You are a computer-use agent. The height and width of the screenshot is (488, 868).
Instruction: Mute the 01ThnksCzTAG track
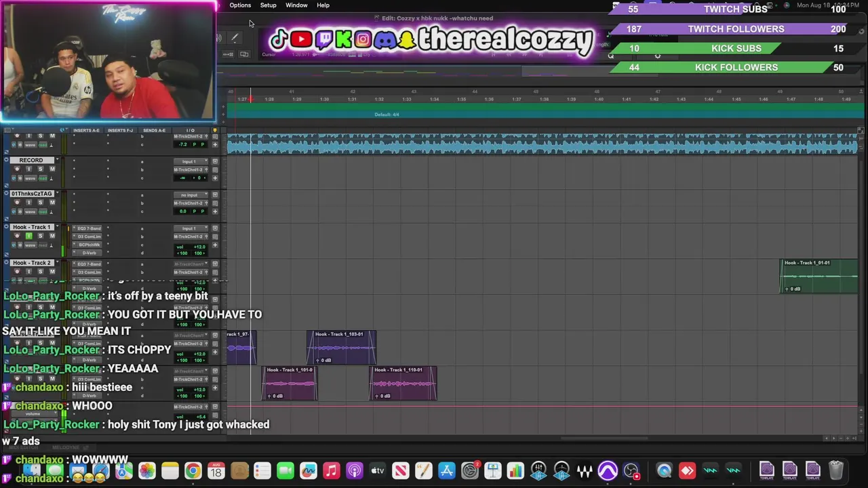point(52,202)
